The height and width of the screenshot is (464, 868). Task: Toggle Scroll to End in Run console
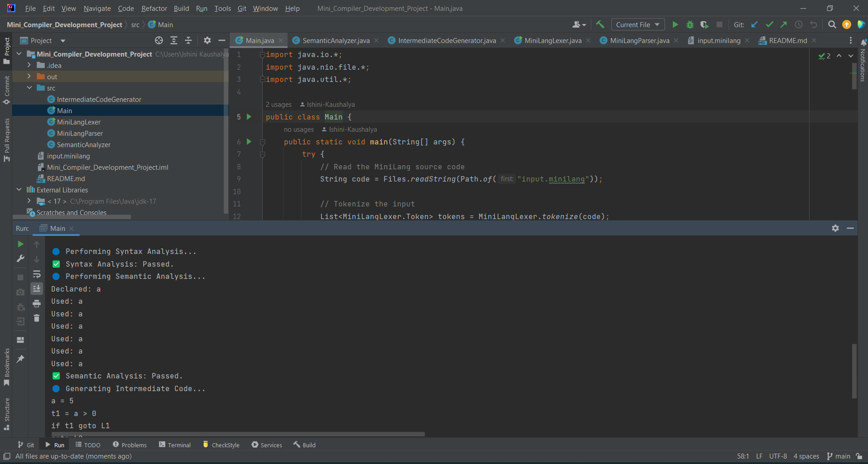(x=37, y=288)
